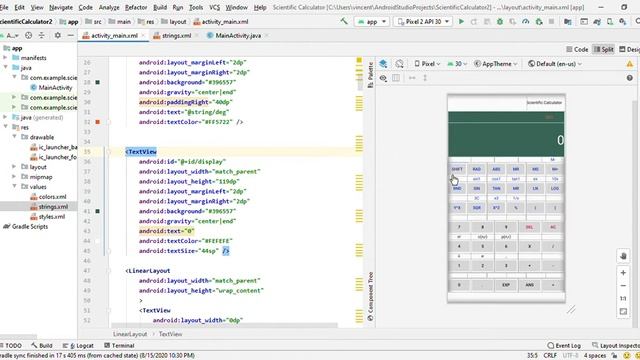Hide the project panel with minus icon
This screenshot has width=640, height=360.
click(70, 36)
